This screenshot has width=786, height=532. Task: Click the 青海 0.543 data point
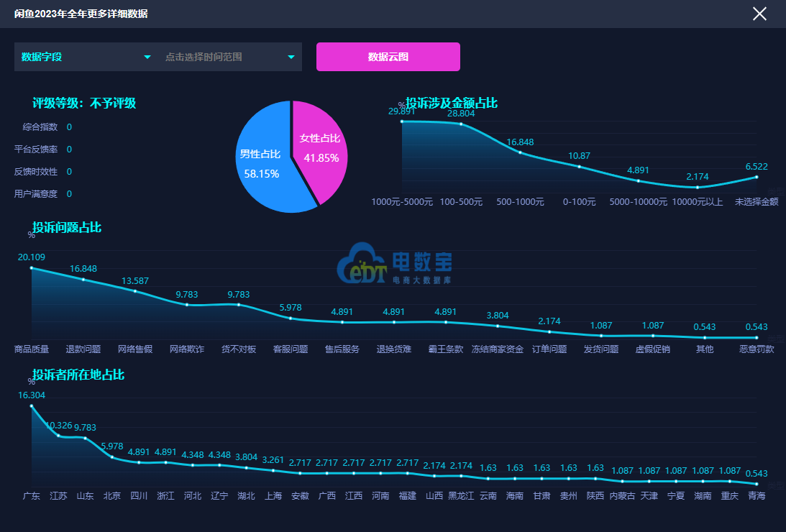tap(757, 484)
